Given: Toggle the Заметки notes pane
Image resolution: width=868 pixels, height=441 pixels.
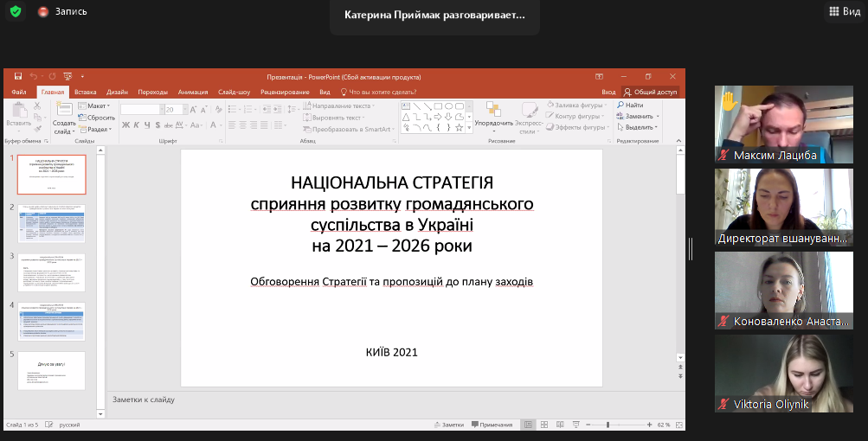Looking at the screenshot, I should (449, 425).
